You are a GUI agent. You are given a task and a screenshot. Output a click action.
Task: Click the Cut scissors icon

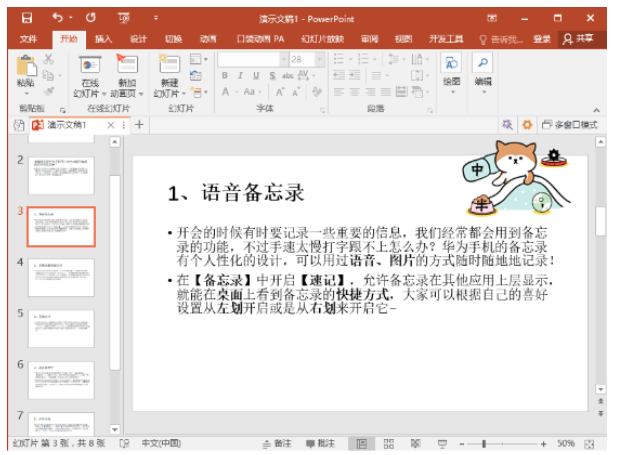[48, 59]
